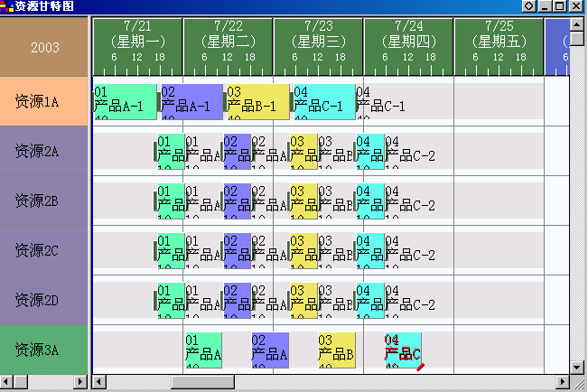Select resource row 资源1A
Image resolution: width=588 pixels, height=392 pixels.
pyautogui.click(x=44, y=102)
